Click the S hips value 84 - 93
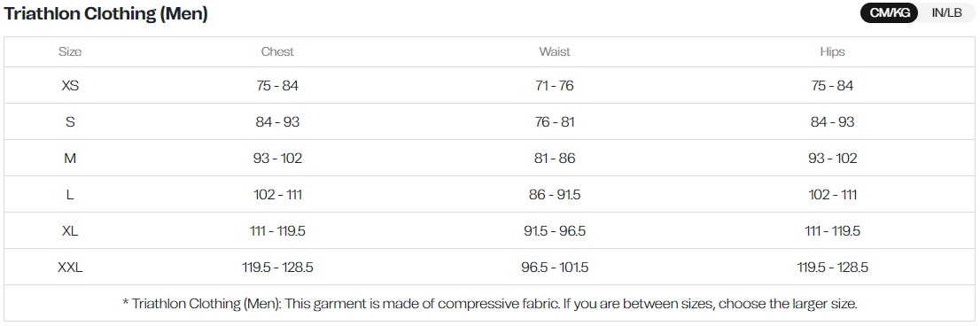The width and height of the screenshot is (980, 326). point(833,121)
